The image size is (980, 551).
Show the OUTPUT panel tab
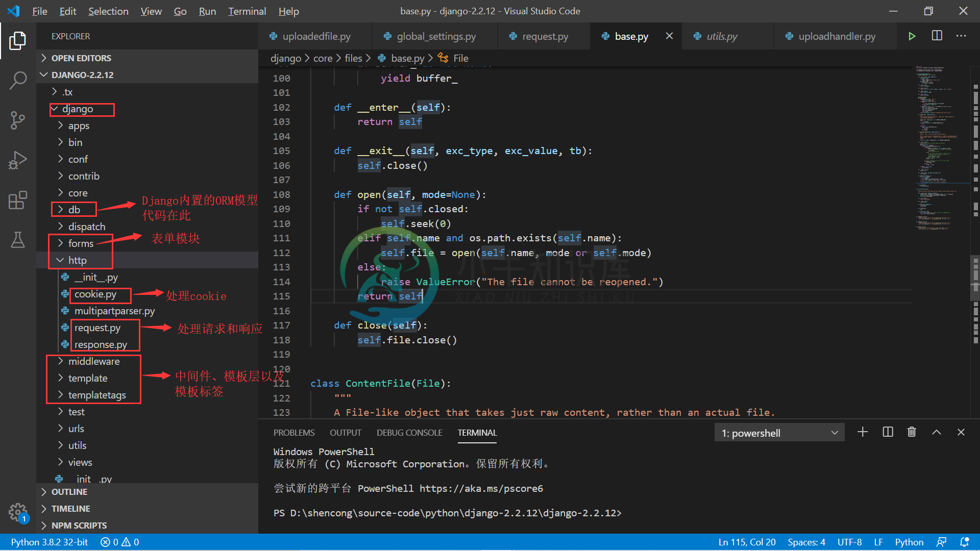click(346, 433)
